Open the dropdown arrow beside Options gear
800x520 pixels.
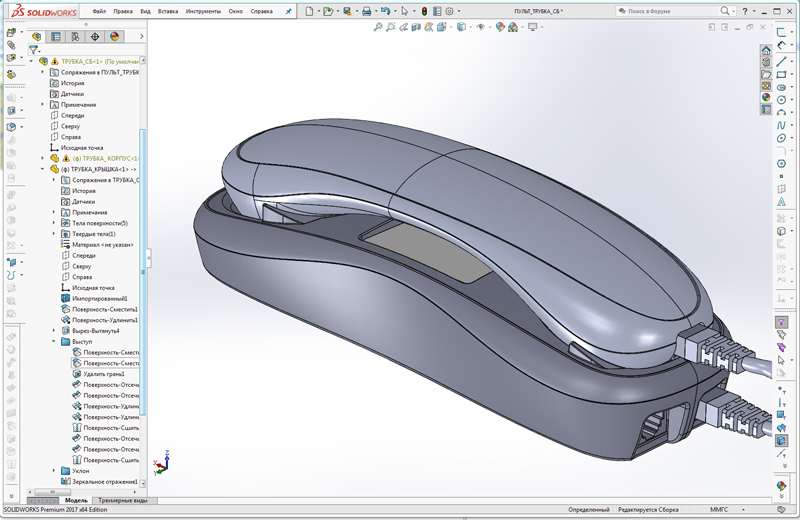tap(459, 11)
